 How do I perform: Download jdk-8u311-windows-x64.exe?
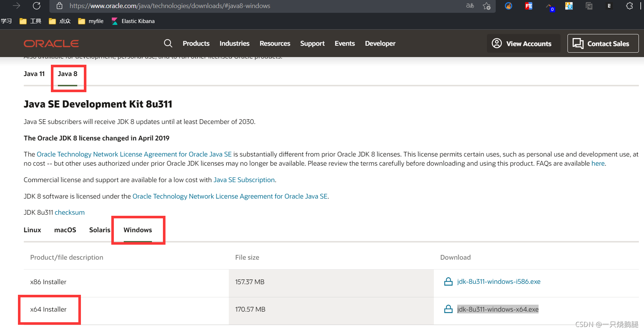[x=498, y=309]
